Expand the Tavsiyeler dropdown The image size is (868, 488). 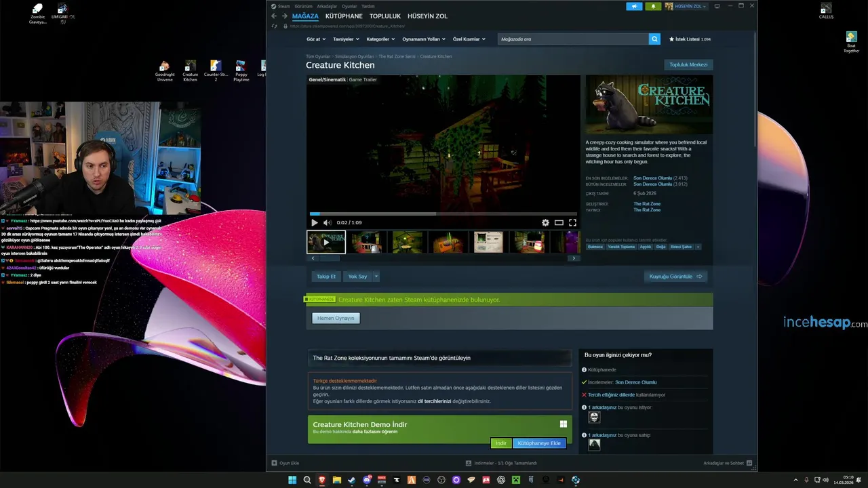[x=347, y=39]
